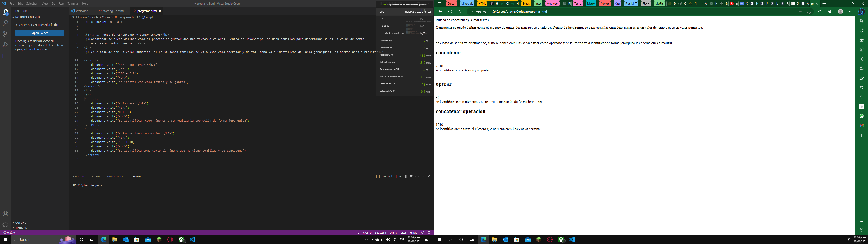Go back in Edge browser

click(x=440, y=12)
